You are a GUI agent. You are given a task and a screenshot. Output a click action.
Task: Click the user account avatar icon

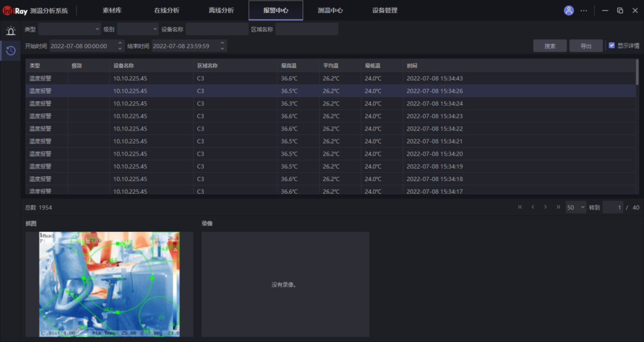coord(569,10)
